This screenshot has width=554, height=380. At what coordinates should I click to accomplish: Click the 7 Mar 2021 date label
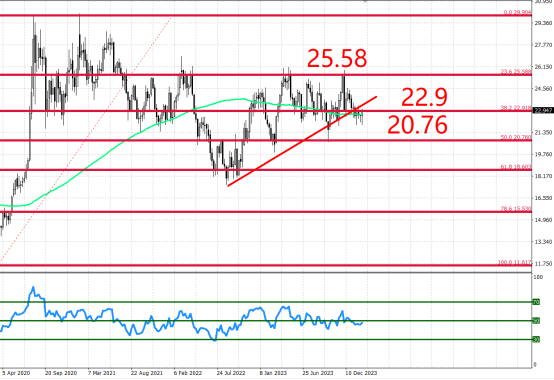click(x=102, y=373)
